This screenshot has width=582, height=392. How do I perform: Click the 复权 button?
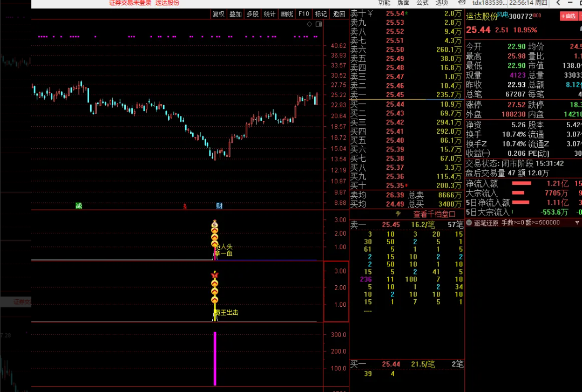pyautogui.click(x=218, y=14)
